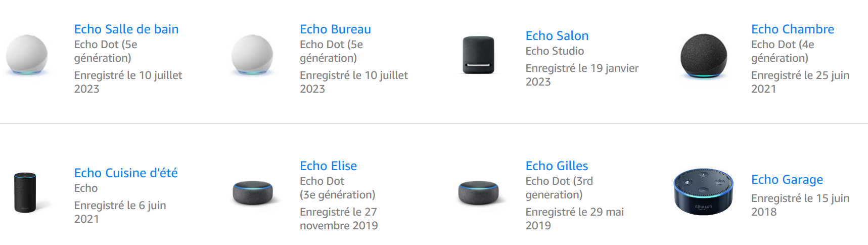Click the Echo Cuisine d'été cylinder speaker image
The height and width of the screenshot is (245, 868).
25,192
